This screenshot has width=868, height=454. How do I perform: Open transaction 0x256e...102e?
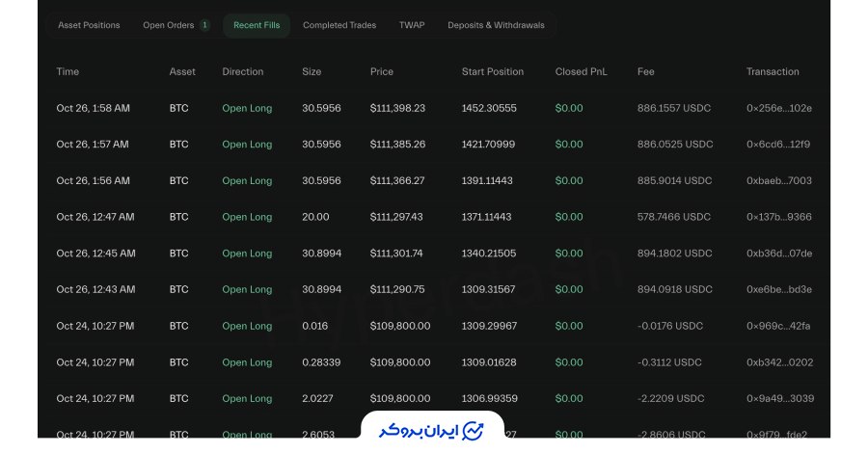[x=778, y=108]
